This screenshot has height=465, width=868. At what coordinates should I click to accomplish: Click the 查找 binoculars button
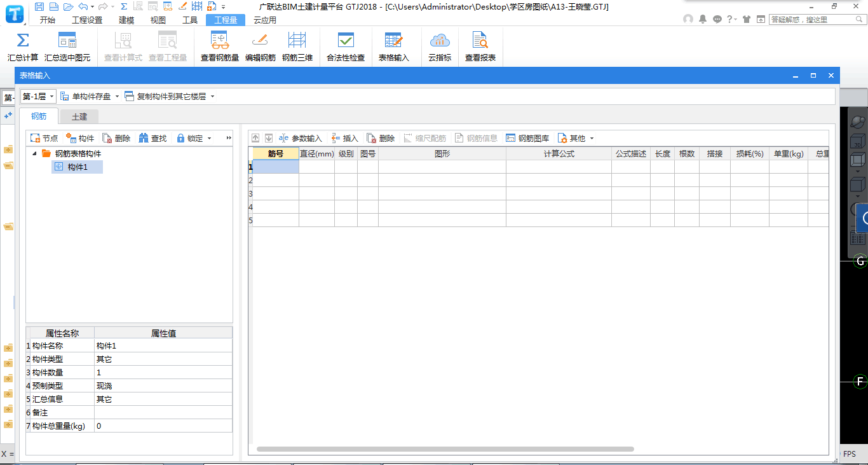point(153,138)
